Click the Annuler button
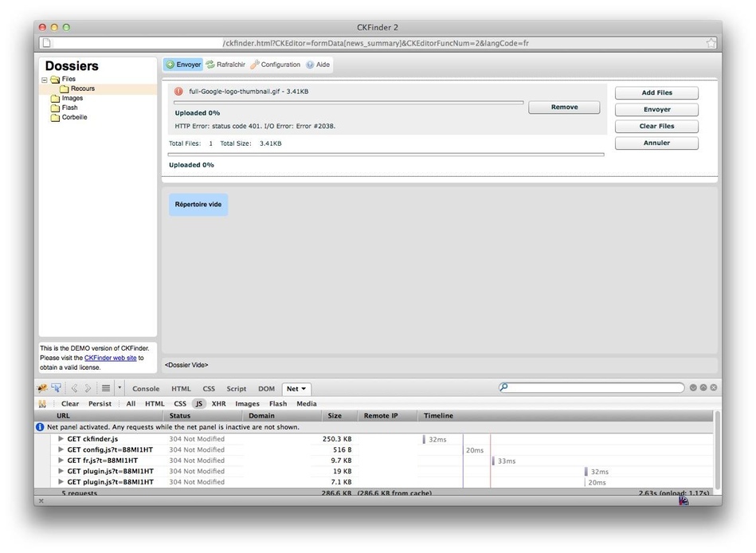The height and width of the screenshot is (553, 756). (656, 143)
